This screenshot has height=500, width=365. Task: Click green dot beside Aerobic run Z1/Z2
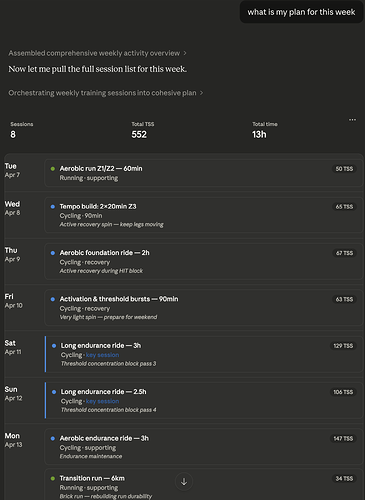point(53,169)
